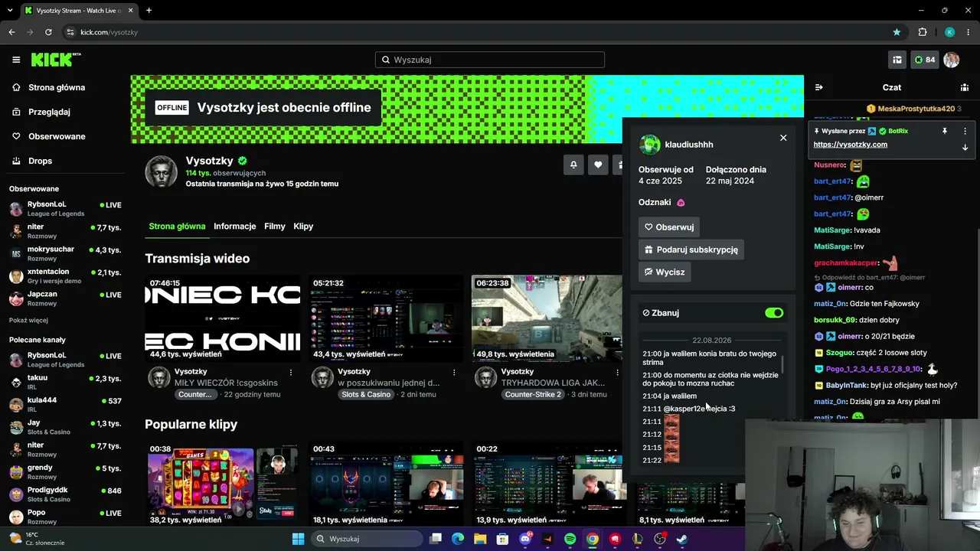
Task: Open the 05:21:32 video thumbnail
Action: click(386, 318)
